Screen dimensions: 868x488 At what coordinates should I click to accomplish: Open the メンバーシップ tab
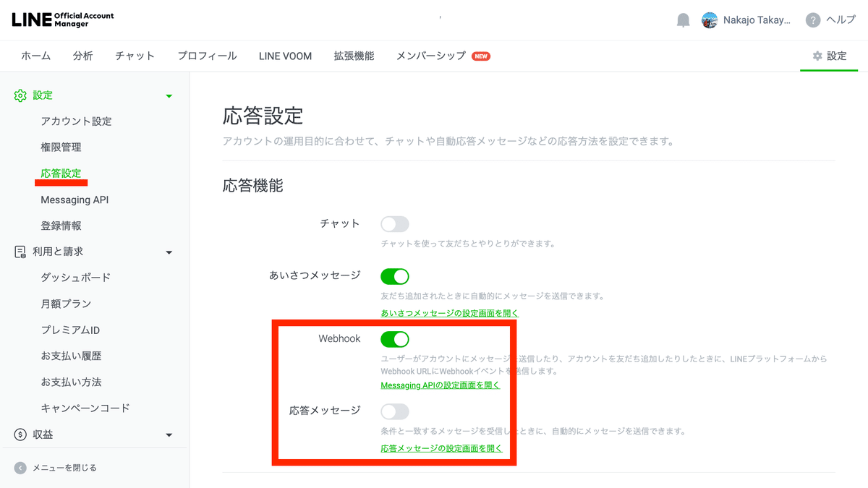pos(431,56)
